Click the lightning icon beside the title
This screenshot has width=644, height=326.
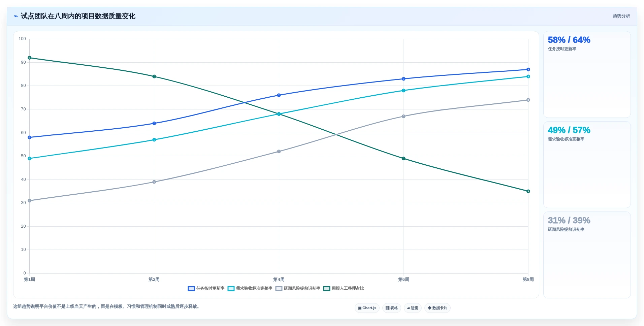click(x=15, y=16)
